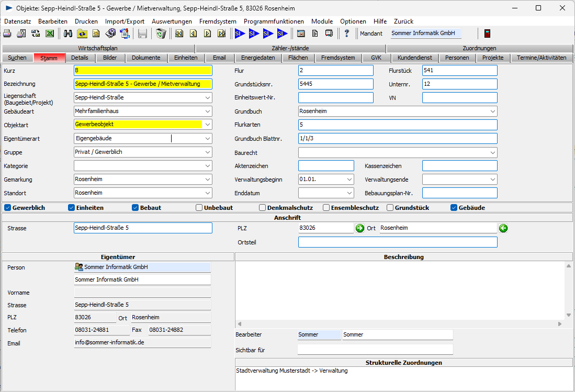575x392 pixels.
Task: Open the Objektart dropdown
Action: point(207,125)
